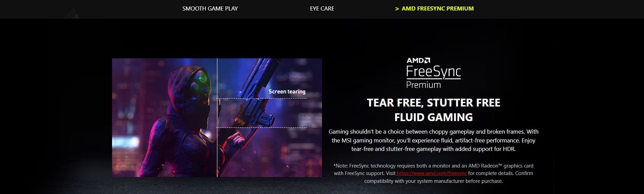Click the vertical divider line in the image
Viewport: 644px width, 194px height.
click(217, 118)
